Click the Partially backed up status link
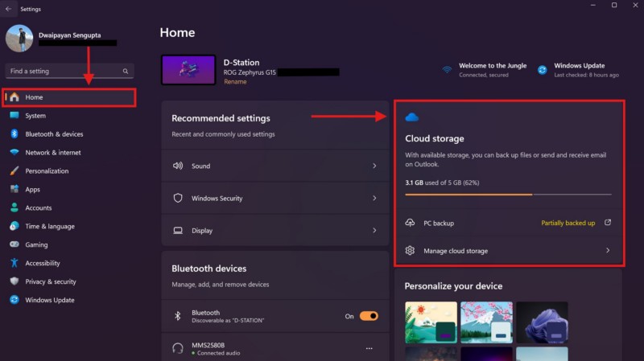This screenshot has height=361, width=644. pos(568,223)
